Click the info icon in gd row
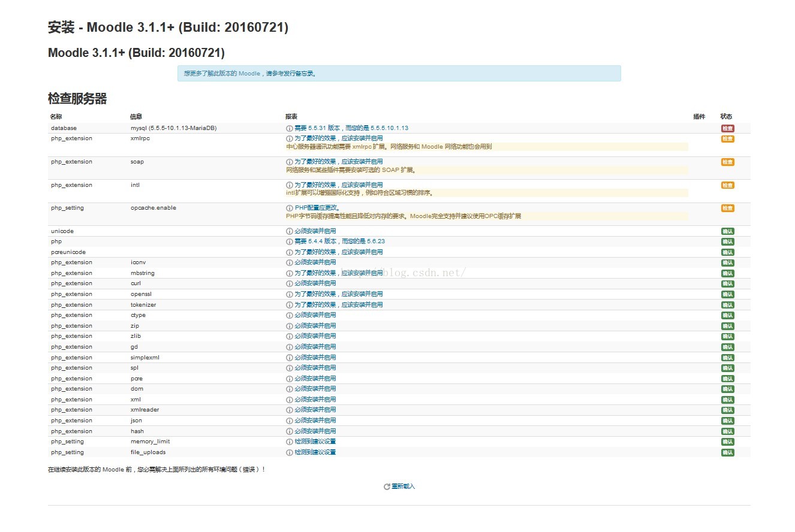The height and width of the screenshot is (532, 795). 290,347
